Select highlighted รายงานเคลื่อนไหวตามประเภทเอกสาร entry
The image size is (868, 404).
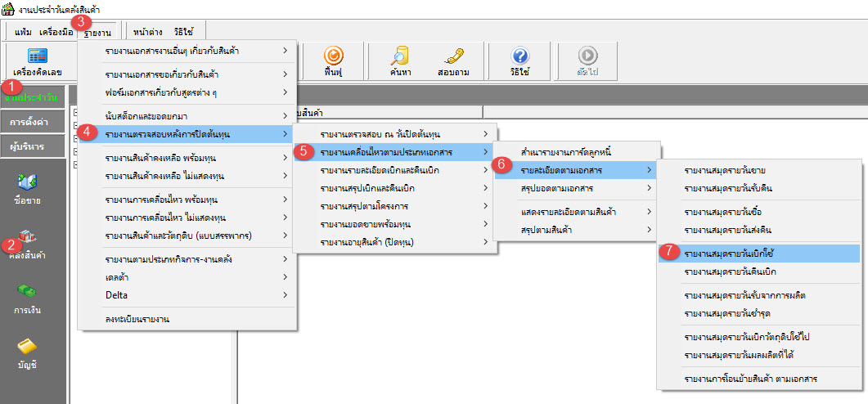[395, 151]
